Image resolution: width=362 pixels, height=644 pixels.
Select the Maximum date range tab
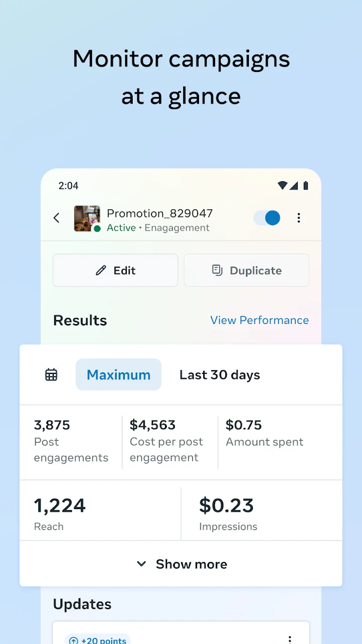[x=119, y=375]
